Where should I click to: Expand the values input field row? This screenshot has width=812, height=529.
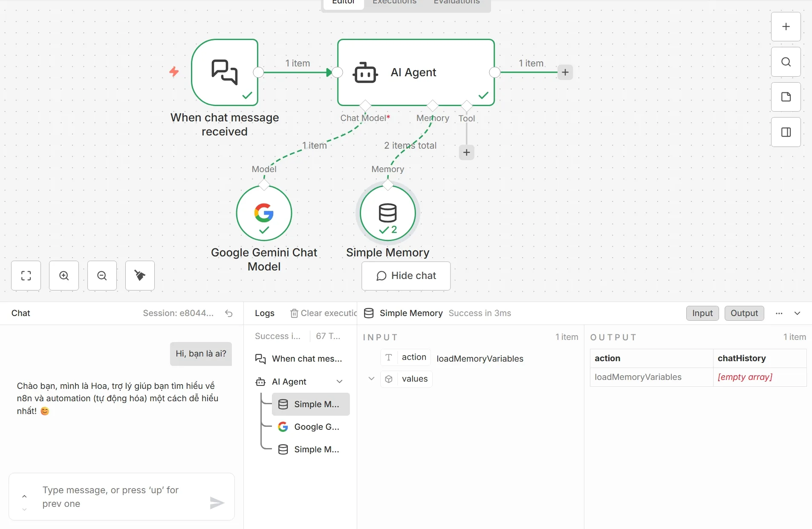371,379
